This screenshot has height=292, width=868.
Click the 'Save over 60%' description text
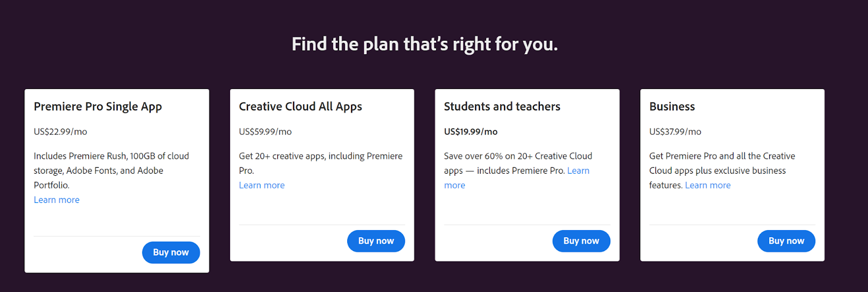(518, 156)
